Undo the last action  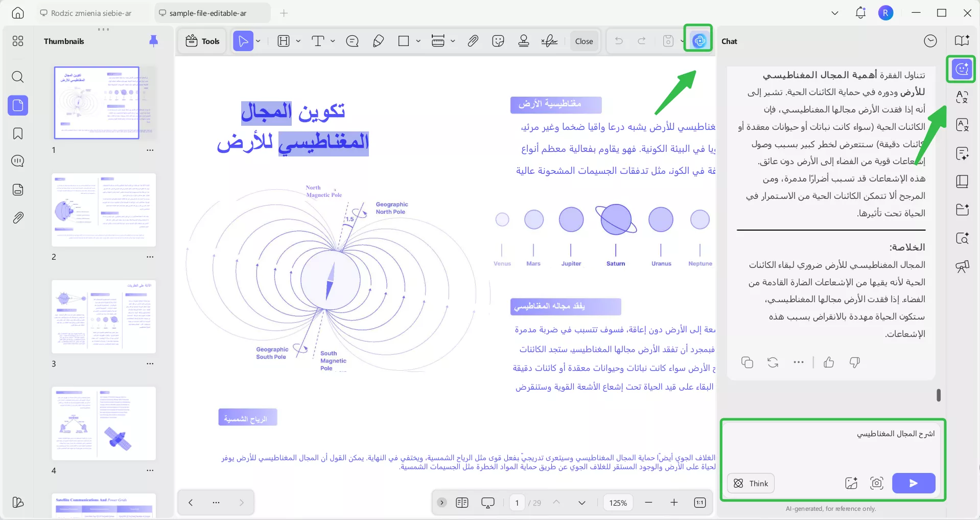619,41
